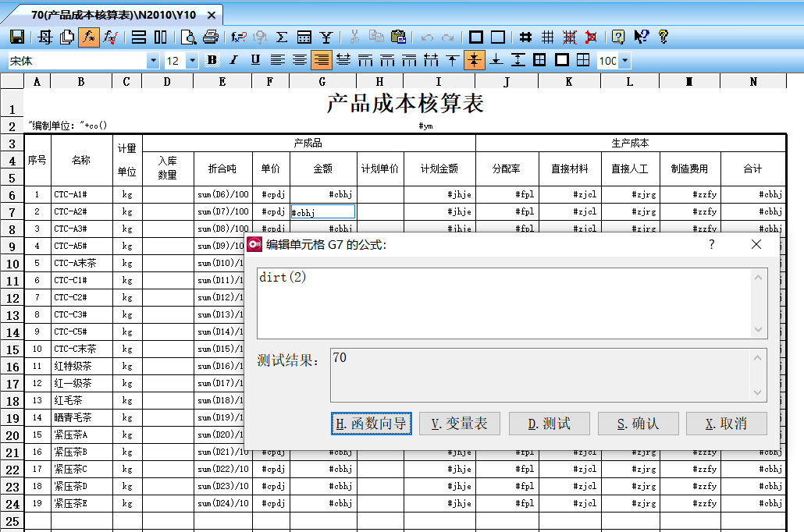Open the calculator icon in the toolbar
The image size is (804, 532).
tap(304, 37)
